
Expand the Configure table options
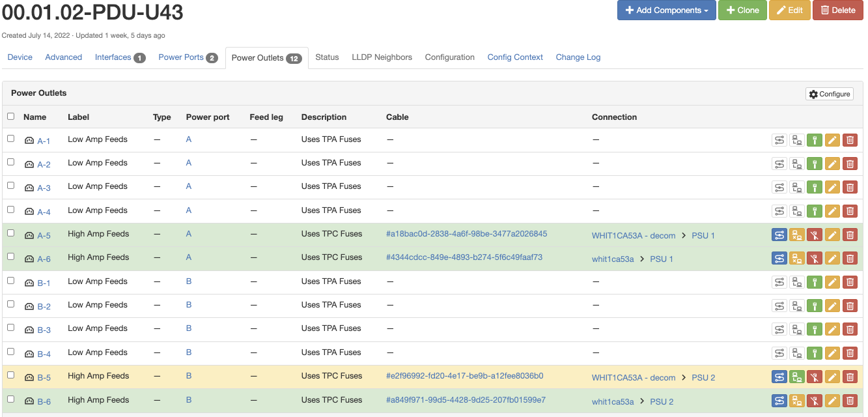pyautogui.click(x=828, y=93)
